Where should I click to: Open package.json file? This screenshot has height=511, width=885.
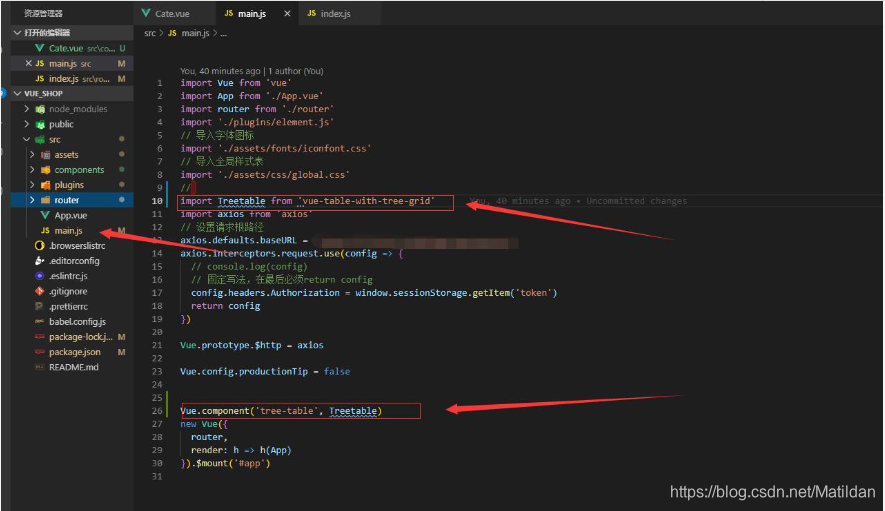75,352
